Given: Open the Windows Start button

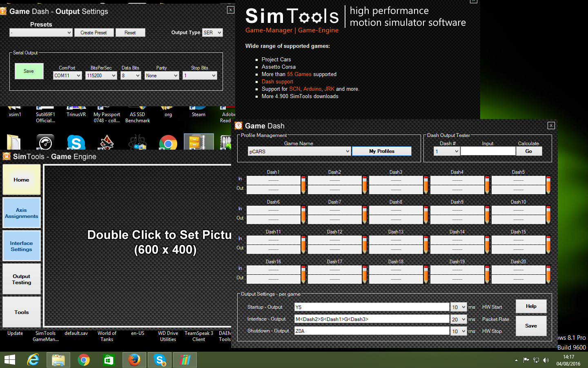Looking at the screenshot, I should pos(9,360).
